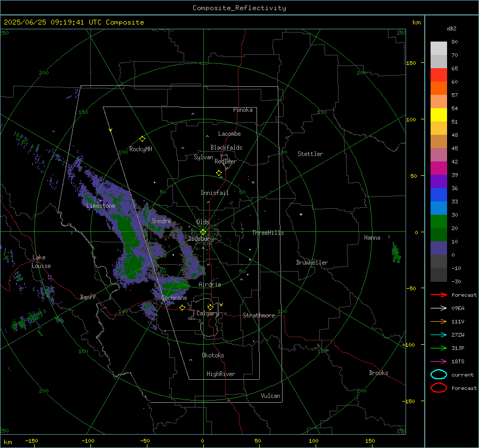This screenshot has width=479, height=448.
Task: Click the red forecast ellipse legend icon
Action: pyautogui.click(x=439, y=388)
